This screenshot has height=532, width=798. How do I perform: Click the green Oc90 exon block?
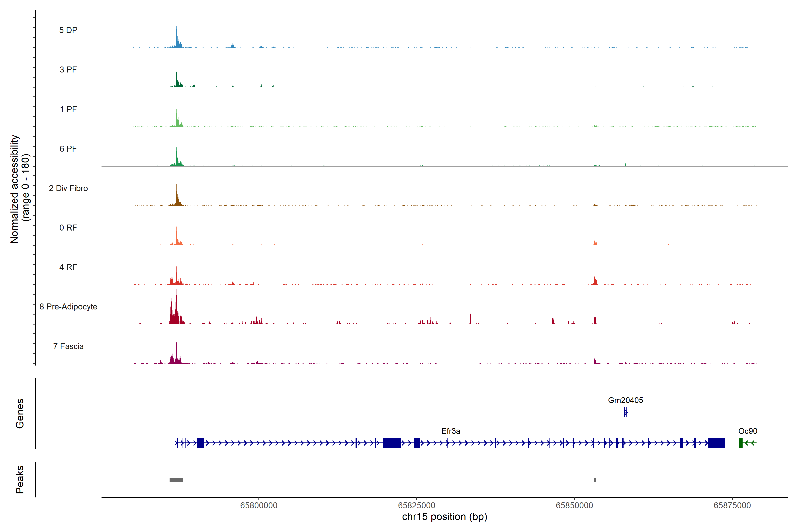(x=741, y=443)
